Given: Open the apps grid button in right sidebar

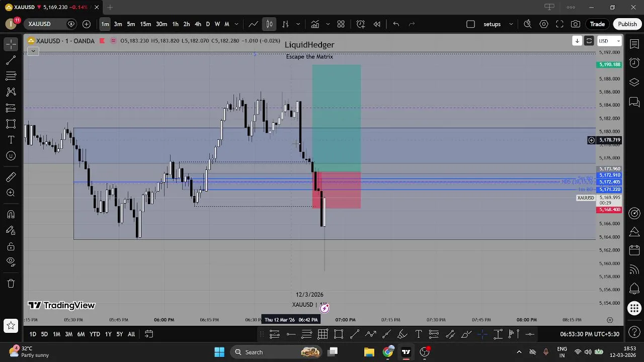Looking at the screenshot, I should click(635, 308).
